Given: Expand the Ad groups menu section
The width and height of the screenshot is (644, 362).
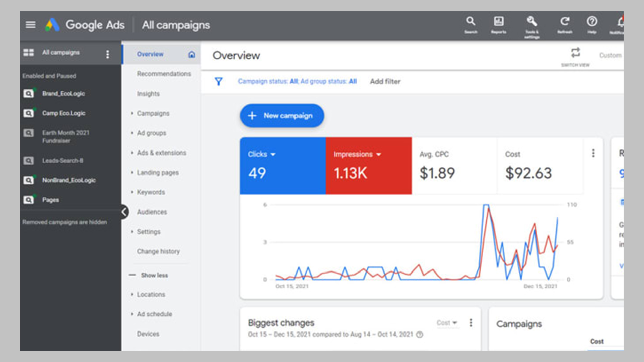Looking at the screenshot, I should (132, 133).
